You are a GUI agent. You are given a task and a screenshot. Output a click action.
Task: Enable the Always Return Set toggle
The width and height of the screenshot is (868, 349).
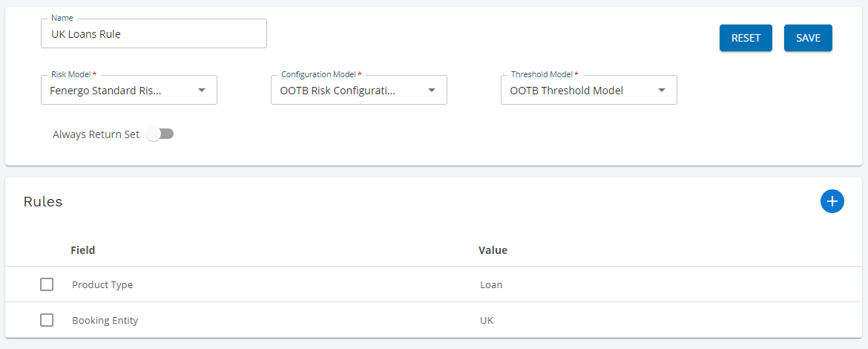click(160, 134)
